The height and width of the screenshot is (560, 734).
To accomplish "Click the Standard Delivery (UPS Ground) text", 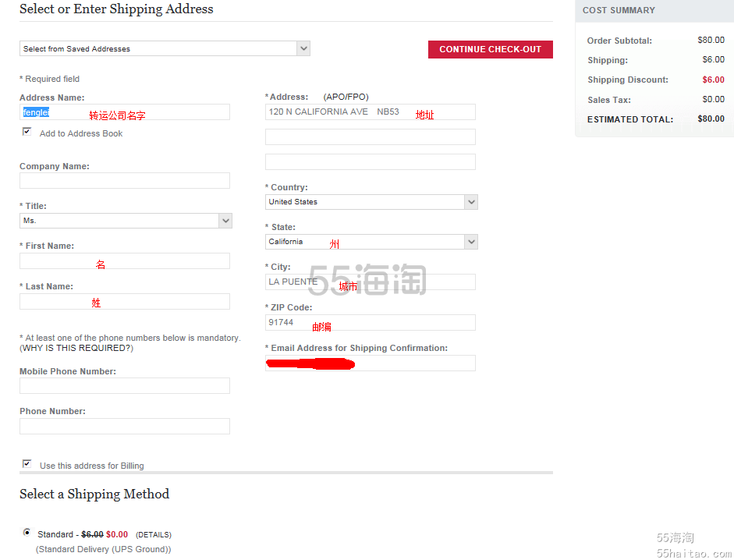I will [104, 549].
